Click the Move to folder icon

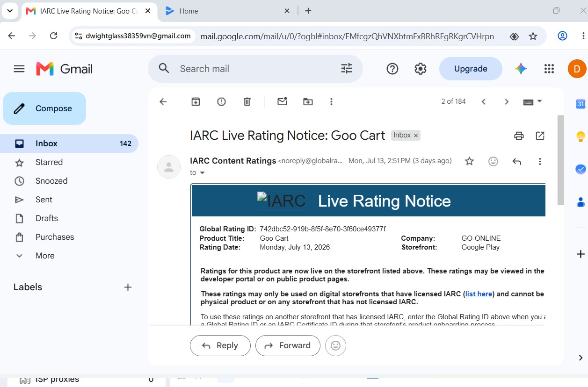(308, 101)
